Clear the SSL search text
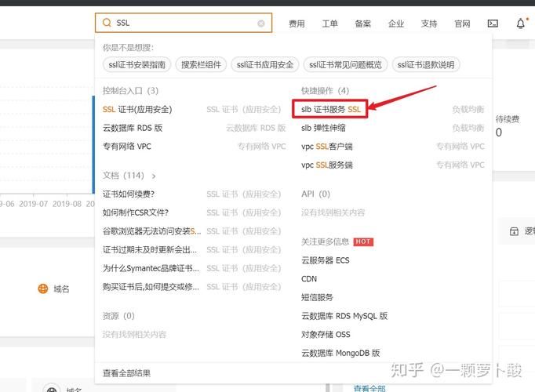Screen dimensions: 535x392 [261, 24]
